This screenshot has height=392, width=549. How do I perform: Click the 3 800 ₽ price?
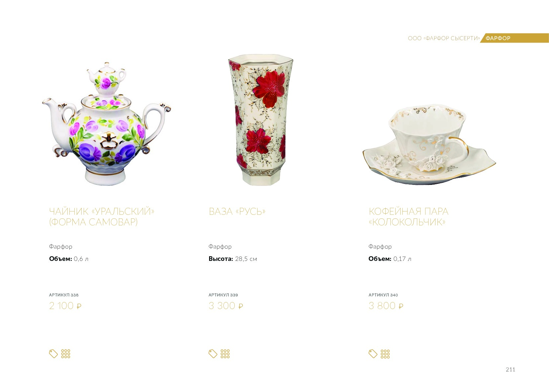pos(386,306)
